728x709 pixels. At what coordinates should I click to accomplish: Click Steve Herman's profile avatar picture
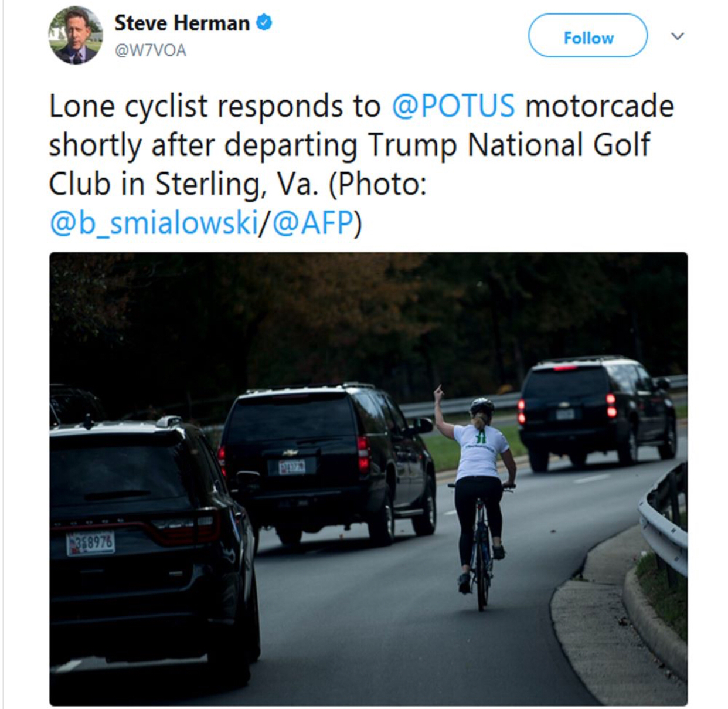[x=74, y=36]
